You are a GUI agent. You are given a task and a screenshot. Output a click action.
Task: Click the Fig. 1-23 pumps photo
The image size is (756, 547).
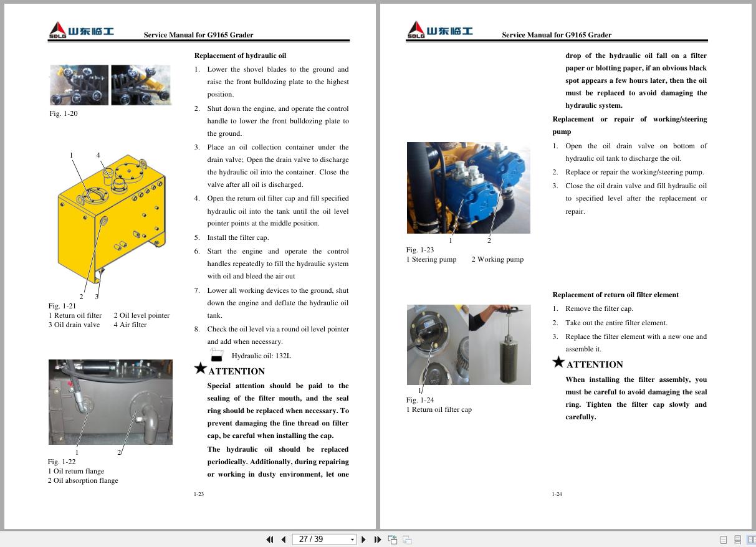point(468,187)
